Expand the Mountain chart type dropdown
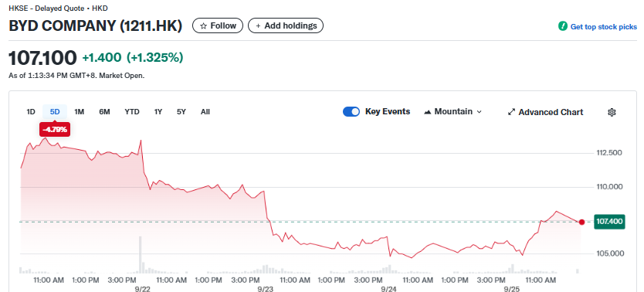The width and height of the screenshot is (644, 292). tap(452, 112)
